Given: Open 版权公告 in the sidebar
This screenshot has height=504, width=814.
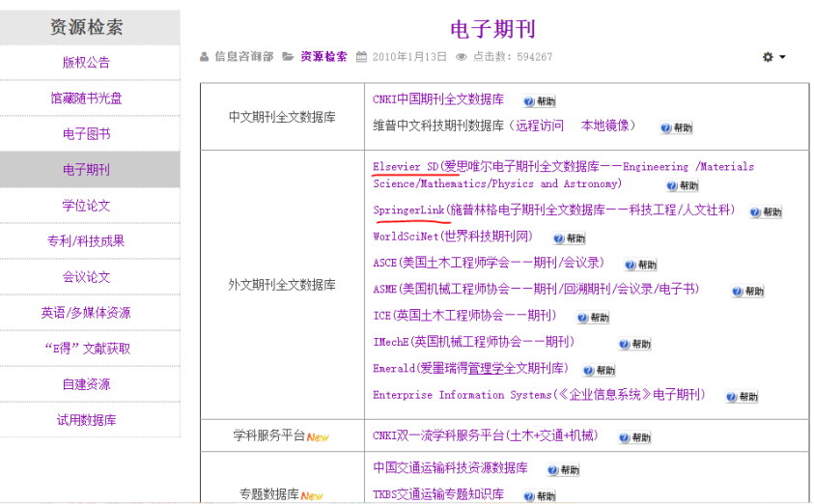Looking at the screenshot, I should pos(86,63).
